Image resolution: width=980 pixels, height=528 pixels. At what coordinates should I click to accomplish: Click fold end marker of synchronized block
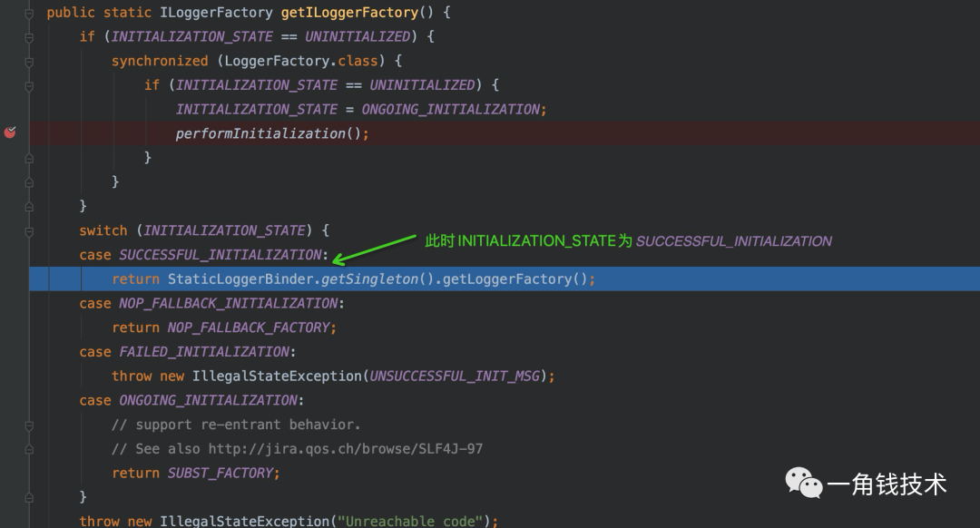29,182
